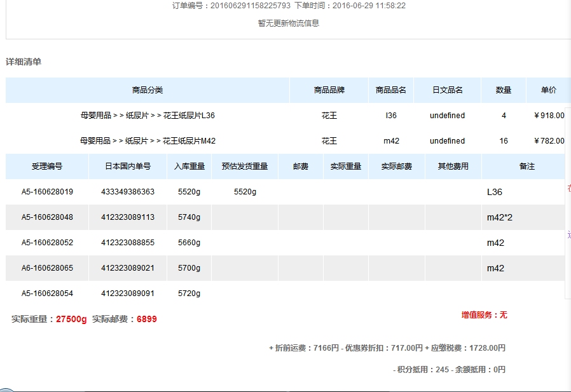The width and height of the screenshot is (571, 392).
Task: Click the red 增值服务：无 label
Action: click(484, 315)
